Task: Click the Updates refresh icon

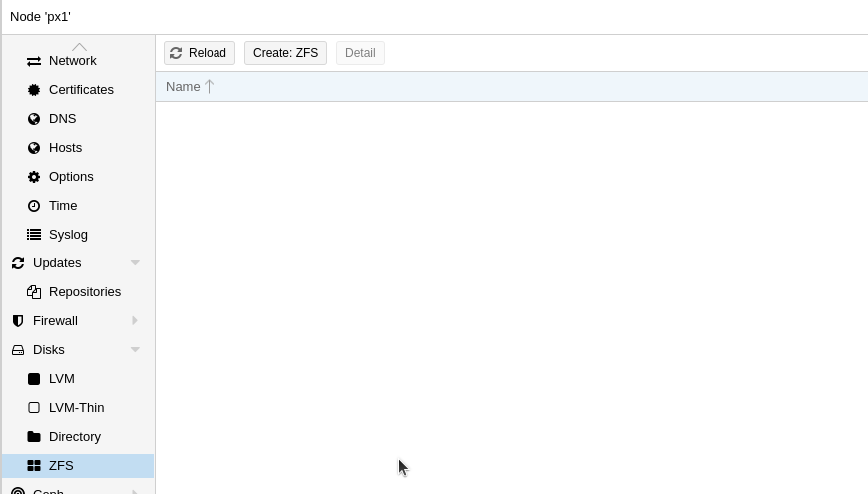Action: (18, 263)
